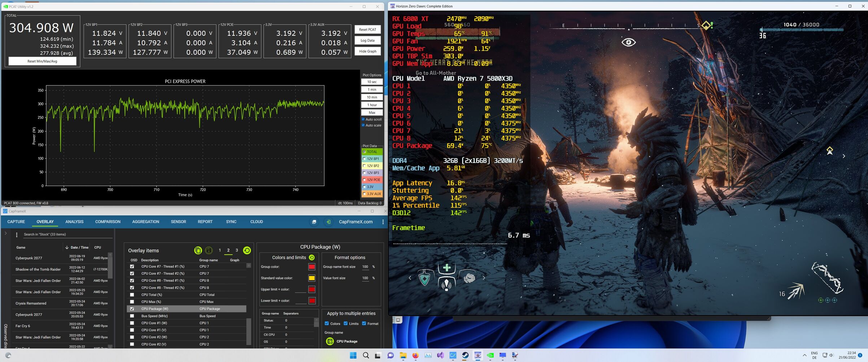Select overlay configuration 3
This screenshot has width=868, height=362.
[x=237, y=250]
